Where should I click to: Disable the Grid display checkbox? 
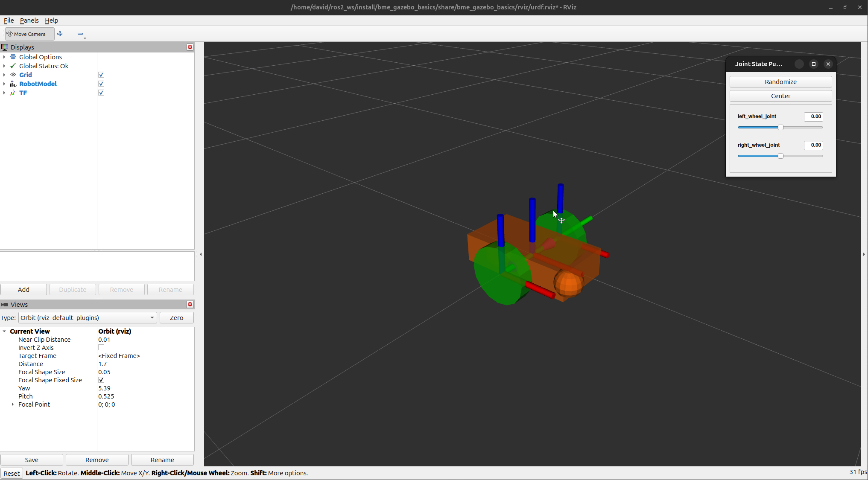click(101, 75)
